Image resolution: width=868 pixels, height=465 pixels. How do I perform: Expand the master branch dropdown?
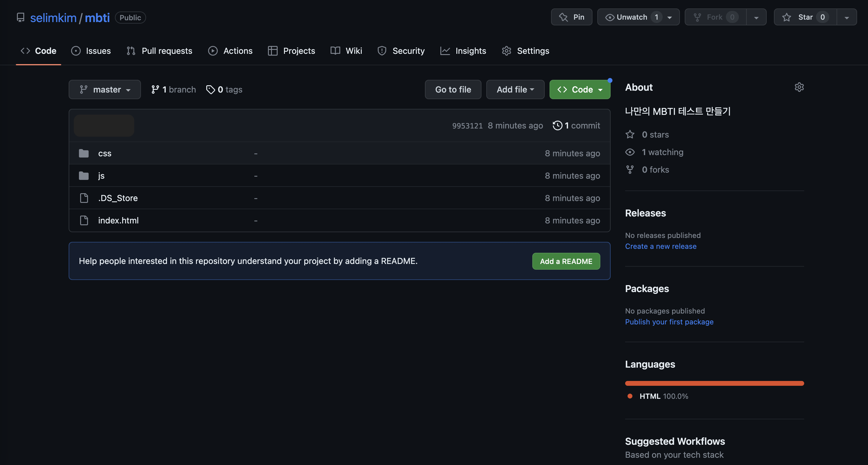point(105,89)
